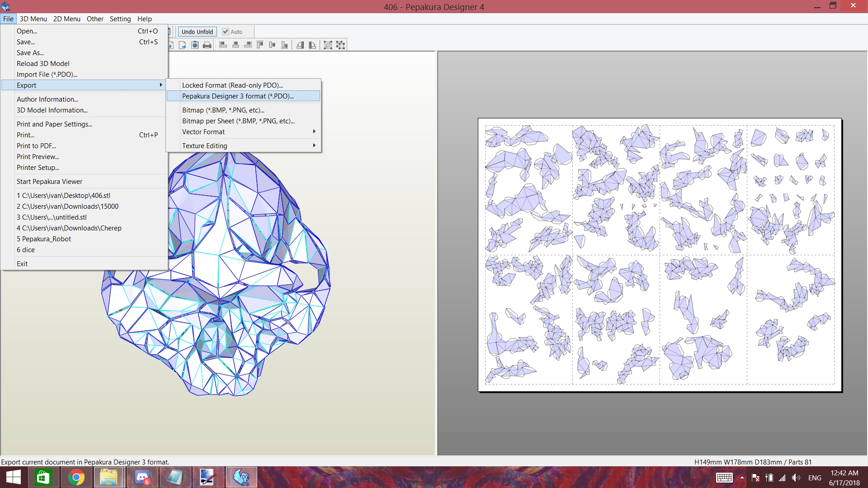
Task: Rotate selected parts counter-clockwise icon
Action: (x=300, y=45)
